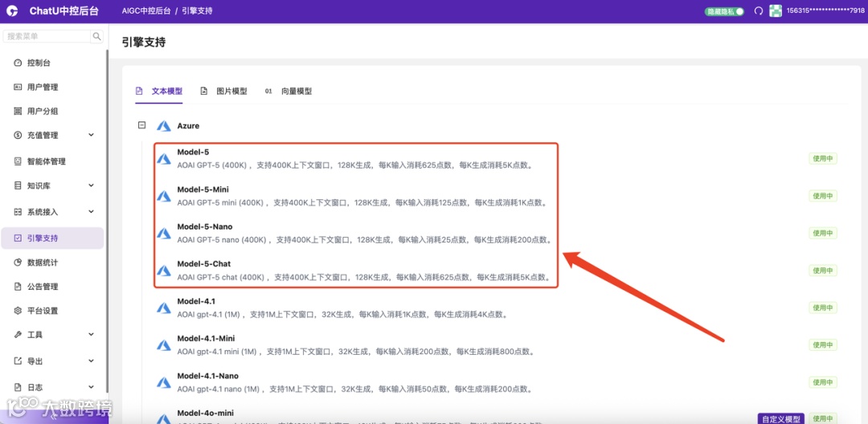Click the account number in header

click(825, 11)
